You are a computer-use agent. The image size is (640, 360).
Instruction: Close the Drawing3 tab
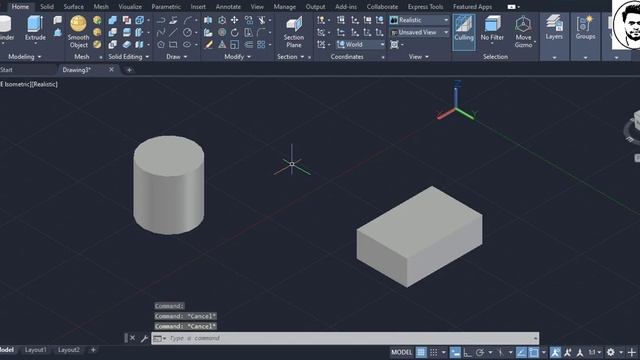[111, 70]
